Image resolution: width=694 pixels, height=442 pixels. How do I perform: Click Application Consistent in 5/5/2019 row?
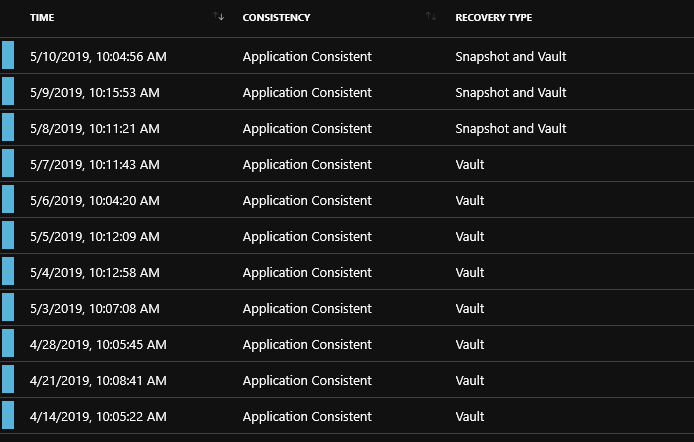click(307, 237)
